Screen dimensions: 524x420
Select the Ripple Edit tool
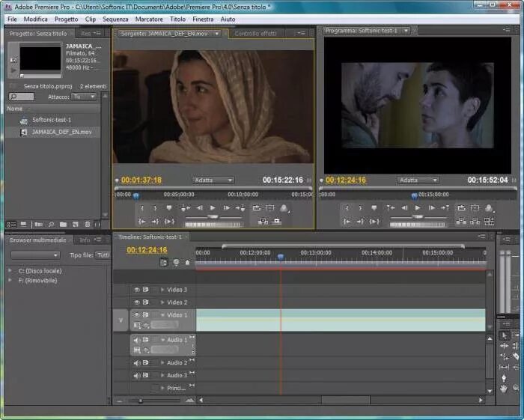504,346
